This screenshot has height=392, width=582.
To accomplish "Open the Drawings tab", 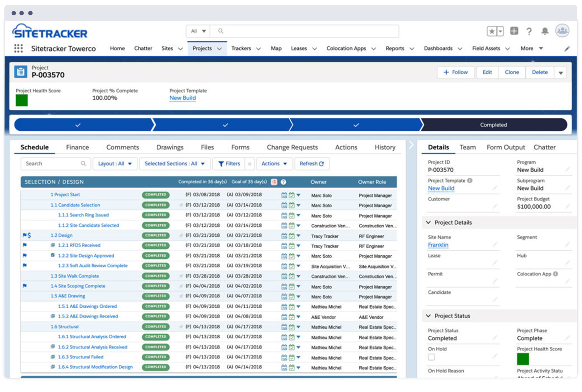I will tap(170, 147).
